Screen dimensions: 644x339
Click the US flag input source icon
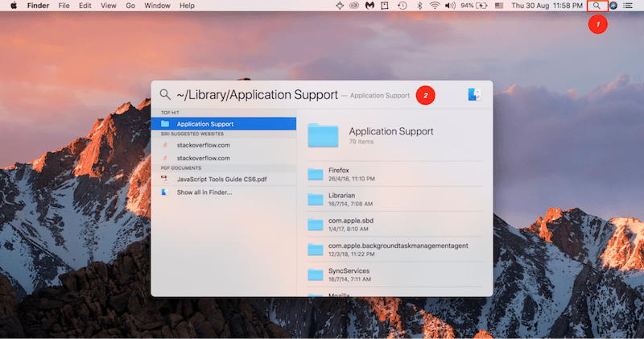coord(499,6)
